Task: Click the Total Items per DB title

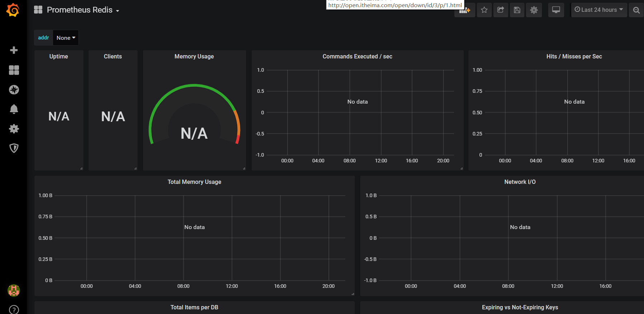Action: [x=194, y=307]
